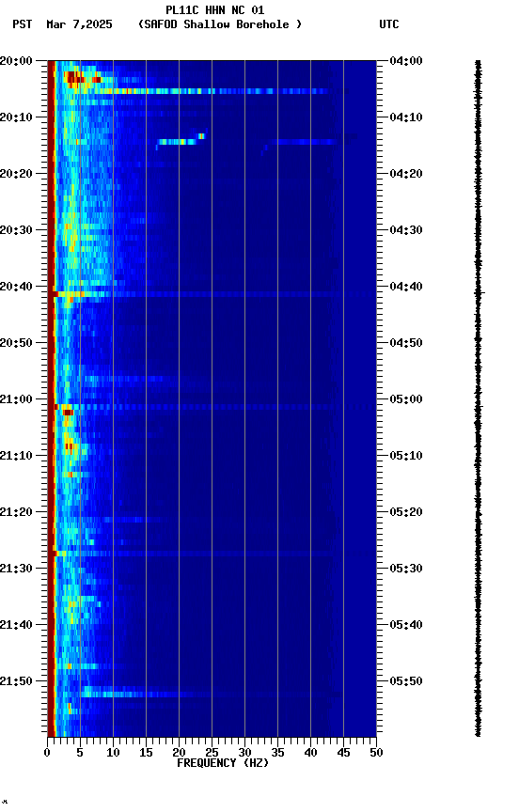Click the frequency axis value '50'

pos(376,753)
